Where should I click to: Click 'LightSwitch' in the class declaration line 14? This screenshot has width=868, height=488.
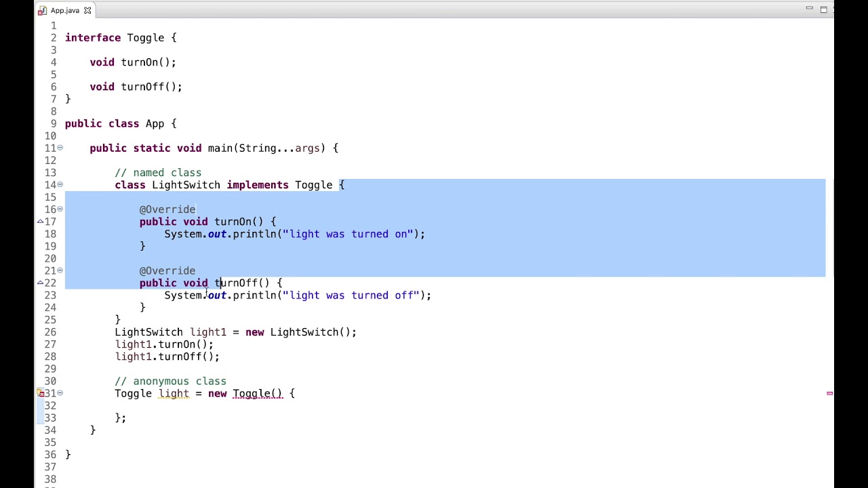[x=186, y=185]
